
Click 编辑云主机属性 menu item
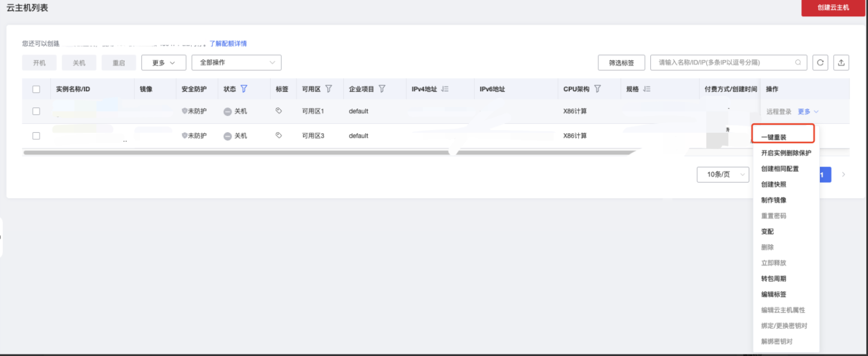(x=784, y=310)
